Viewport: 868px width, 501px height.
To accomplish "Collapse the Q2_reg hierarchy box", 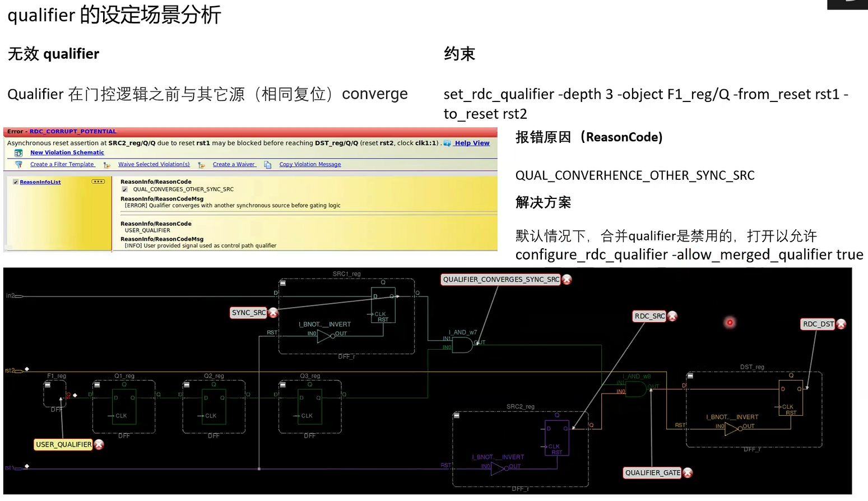I will (187, 385).
